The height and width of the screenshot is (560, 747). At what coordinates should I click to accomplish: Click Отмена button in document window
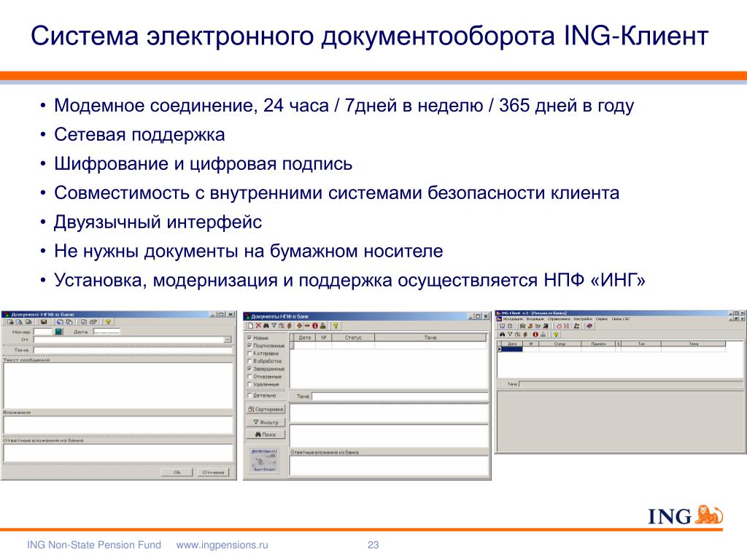(x=213, y=472)
